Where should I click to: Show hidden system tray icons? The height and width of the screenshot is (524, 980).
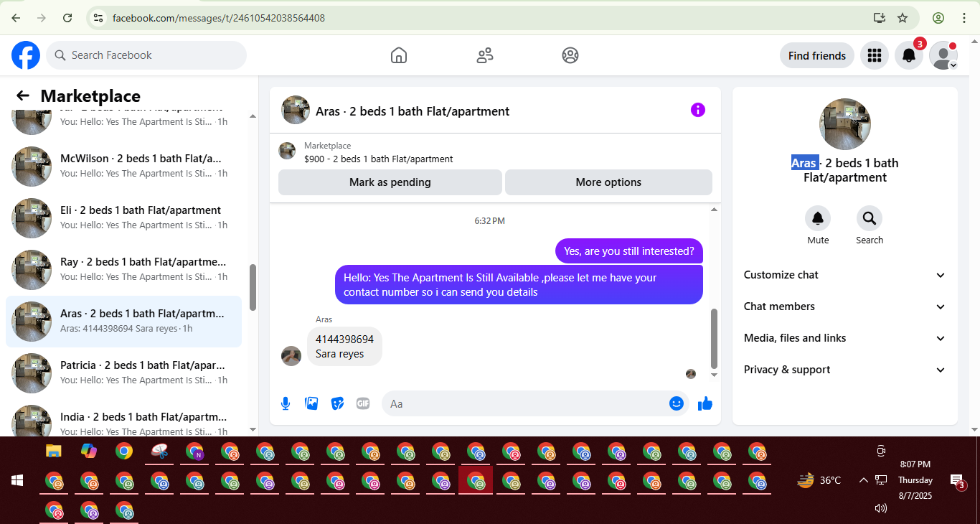point(863,480)
